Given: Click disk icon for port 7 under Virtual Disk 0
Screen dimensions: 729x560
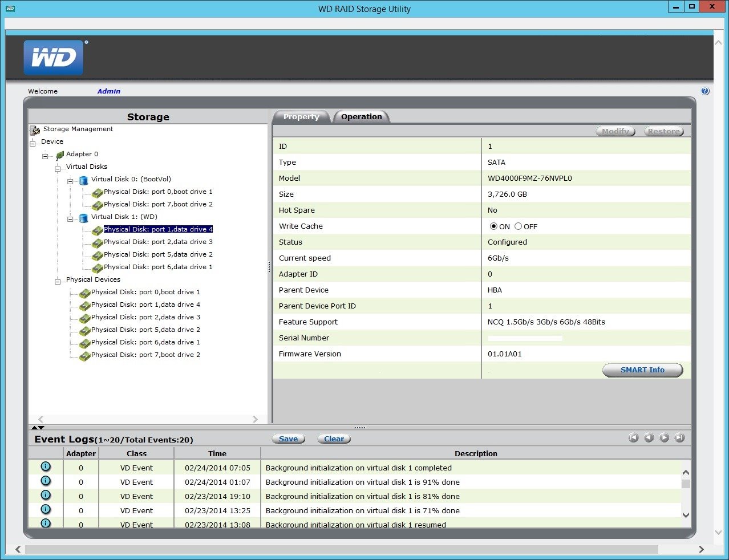Looking at the screenshot, I should tap(97, 205).
